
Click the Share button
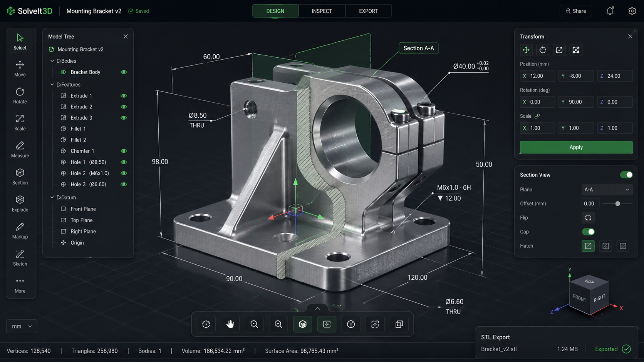click(576, 11)
